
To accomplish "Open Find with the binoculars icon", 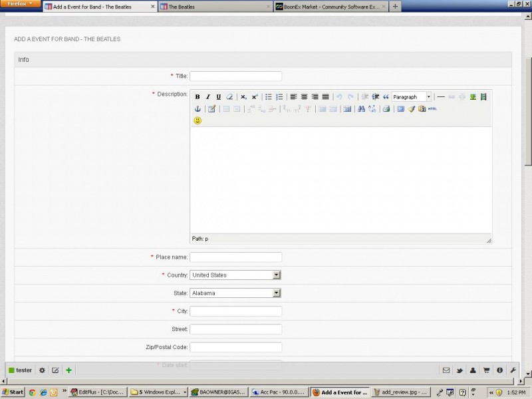I will click(361, 108).
